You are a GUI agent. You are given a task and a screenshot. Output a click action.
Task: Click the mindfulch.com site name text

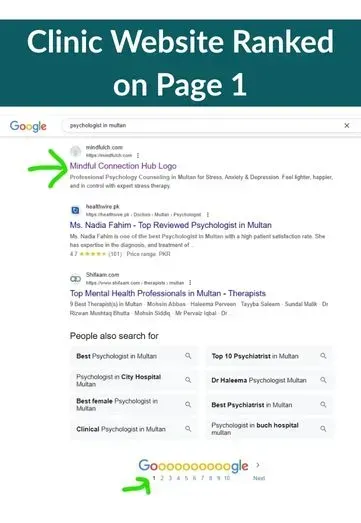[104, 147]
